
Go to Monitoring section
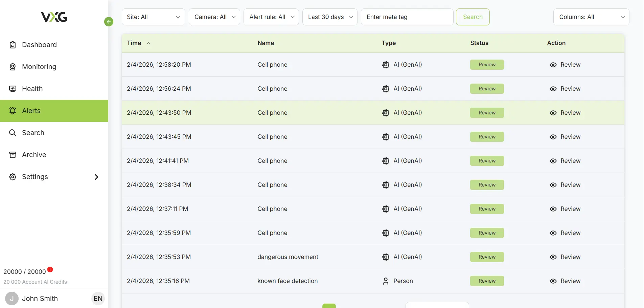click(x=54, y=67)
